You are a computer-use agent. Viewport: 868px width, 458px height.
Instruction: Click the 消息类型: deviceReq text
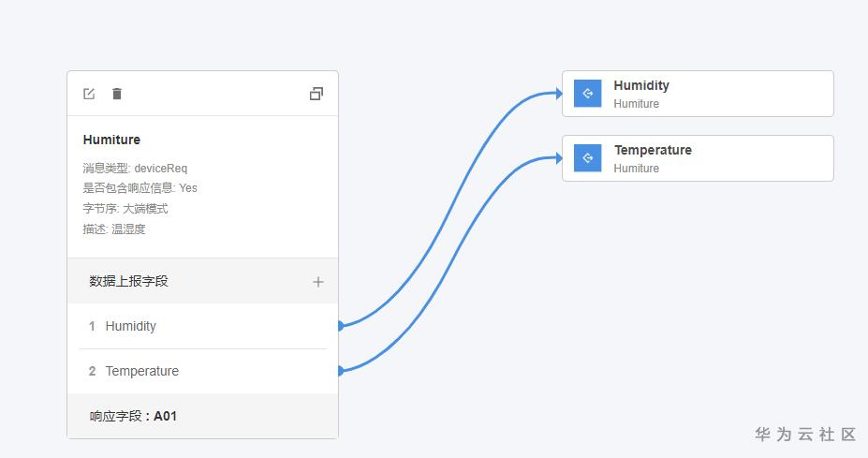coord(135,169)
